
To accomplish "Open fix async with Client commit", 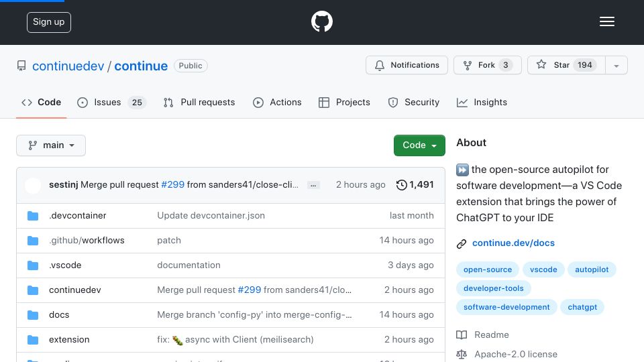I will click(x=235, y=340).
